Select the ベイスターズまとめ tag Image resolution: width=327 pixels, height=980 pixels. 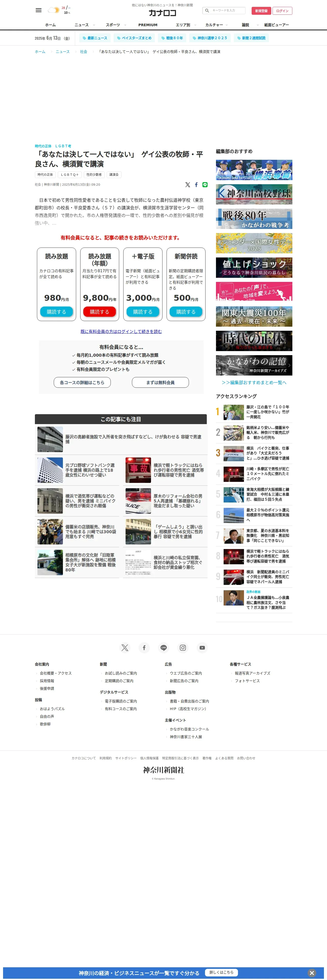pos(134,38)
